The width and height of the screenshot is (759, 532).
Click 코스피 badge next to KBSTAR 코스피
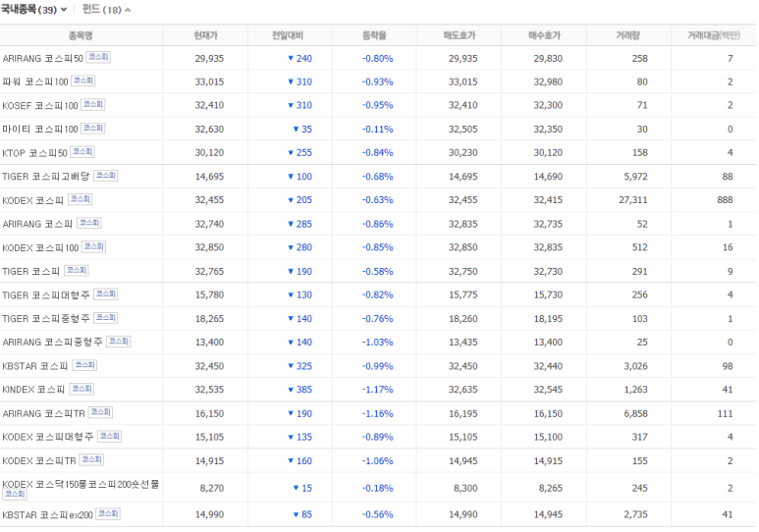point(84,365)
